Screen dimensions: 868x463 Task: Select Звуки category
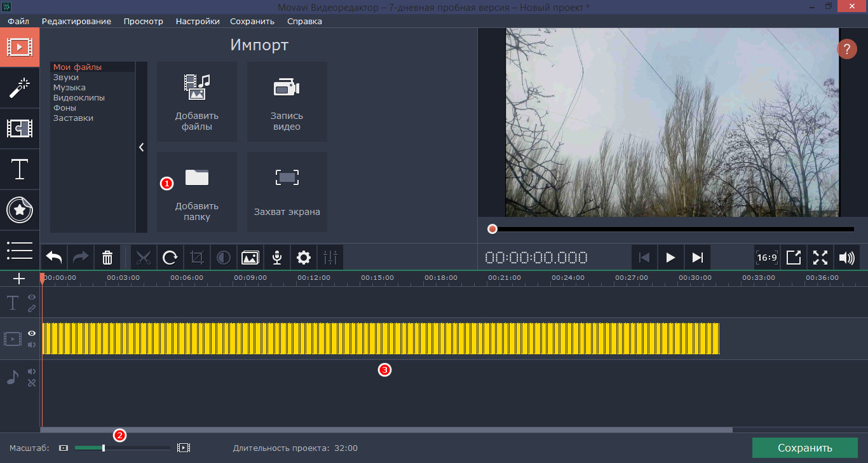[93, 77]
